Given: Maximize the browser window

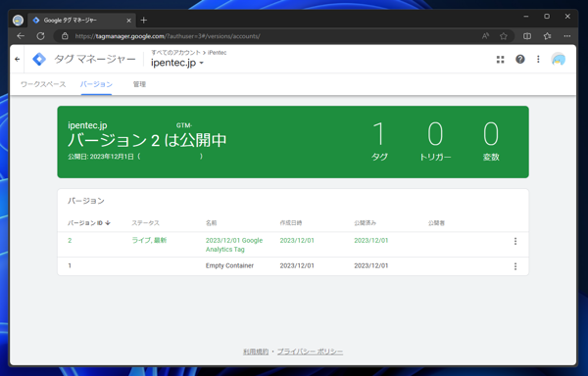Looking at the screenshot, I should (x=547, y=17).
